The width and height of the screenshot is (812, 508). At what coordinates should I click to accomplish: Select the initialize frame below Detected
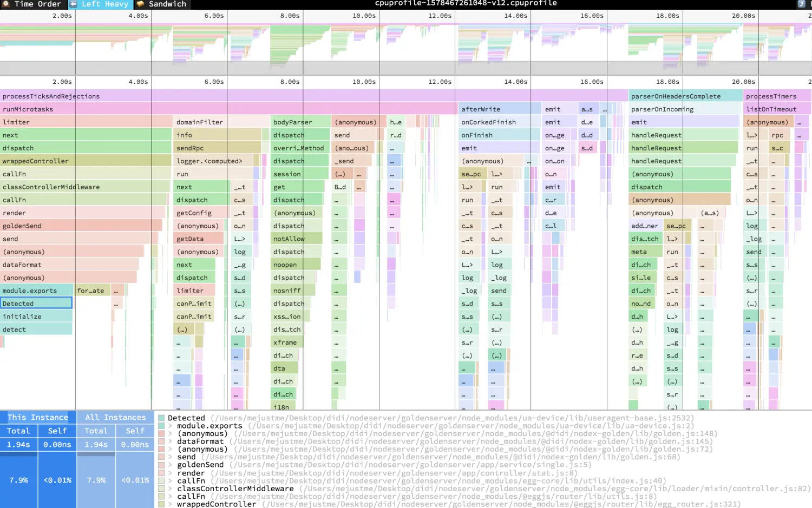(36, 317)
